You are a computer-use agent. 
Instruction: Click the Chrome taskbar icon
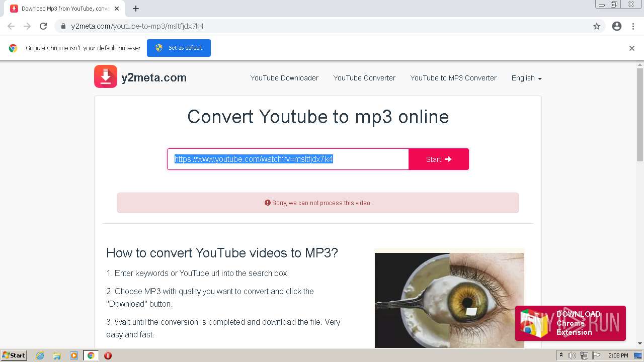tap(91, 355)
